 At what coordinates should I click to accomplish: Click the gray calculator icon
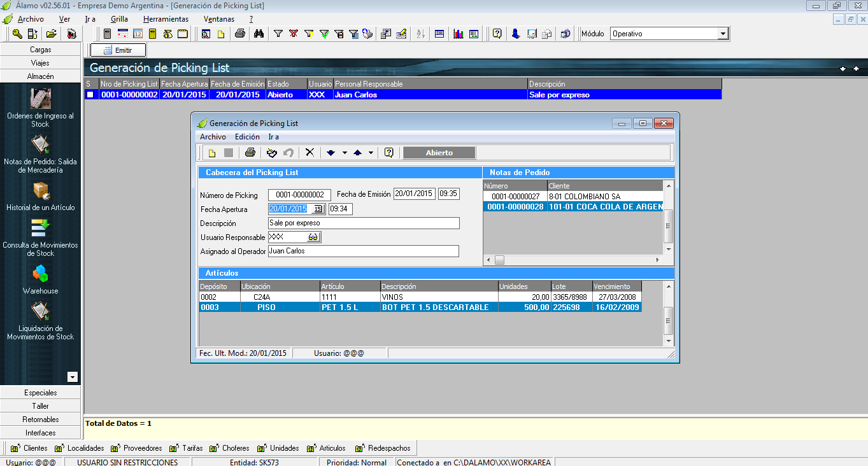107,34
